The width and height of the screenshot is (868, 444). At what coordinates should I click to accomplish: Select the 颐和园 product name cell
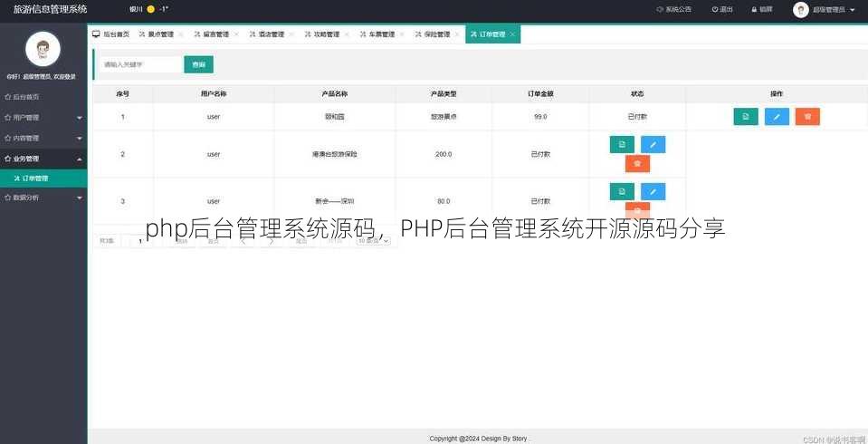335,117
